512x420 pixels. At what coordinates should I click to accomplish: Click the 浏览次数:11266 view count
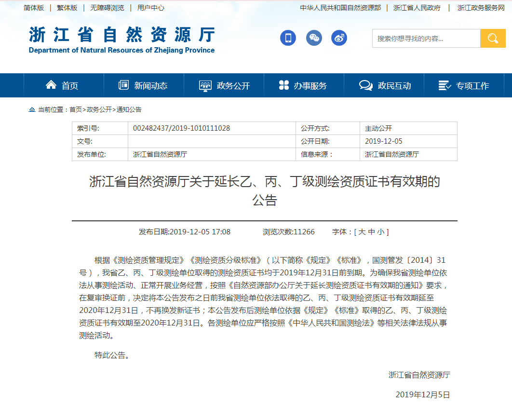[x=289, y=232]
